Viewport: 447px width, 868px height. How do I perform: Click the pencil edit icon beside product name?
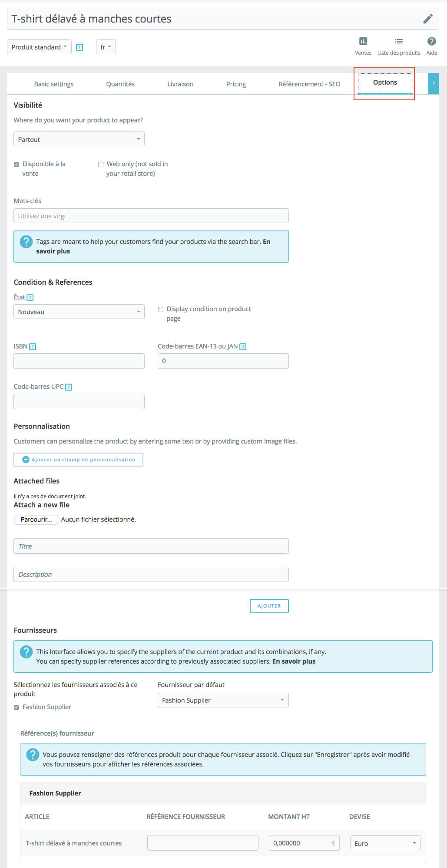pos(428,19)
